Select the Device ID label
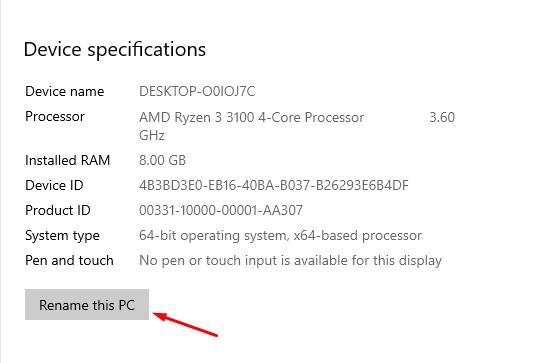This screenshot has height=363, width=545. (x=54, y=185)
